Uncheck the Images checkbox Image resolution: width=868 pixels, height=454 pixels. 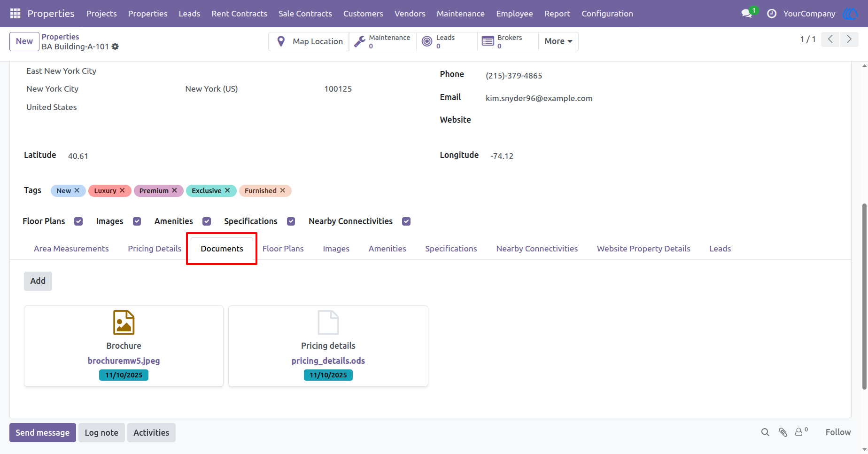pyautogui.click(x=137, y=221)
